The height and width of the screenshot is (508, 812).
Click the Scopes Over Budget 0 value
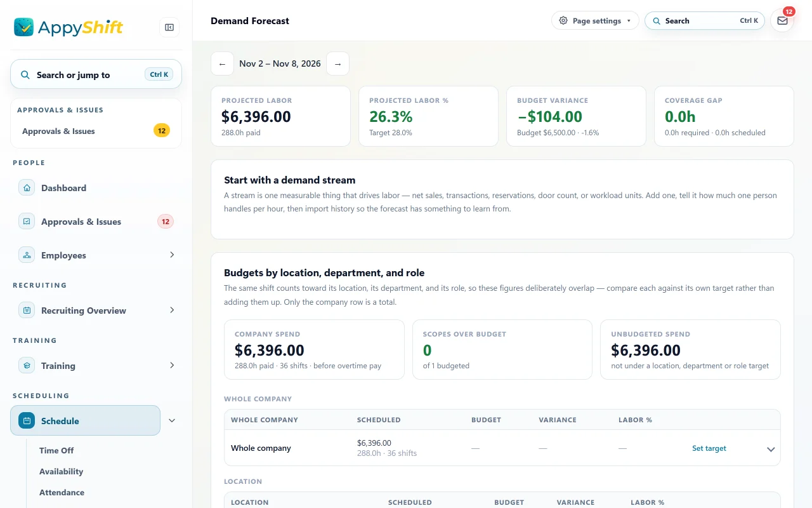pyautogui.click(x=427, y=351)
